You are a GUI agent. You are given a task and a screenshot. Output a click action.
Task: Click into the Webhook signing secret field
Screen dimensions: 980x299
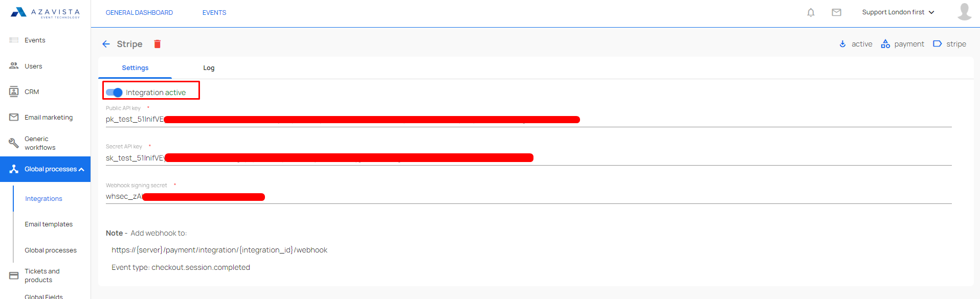[x=528, y=197]
